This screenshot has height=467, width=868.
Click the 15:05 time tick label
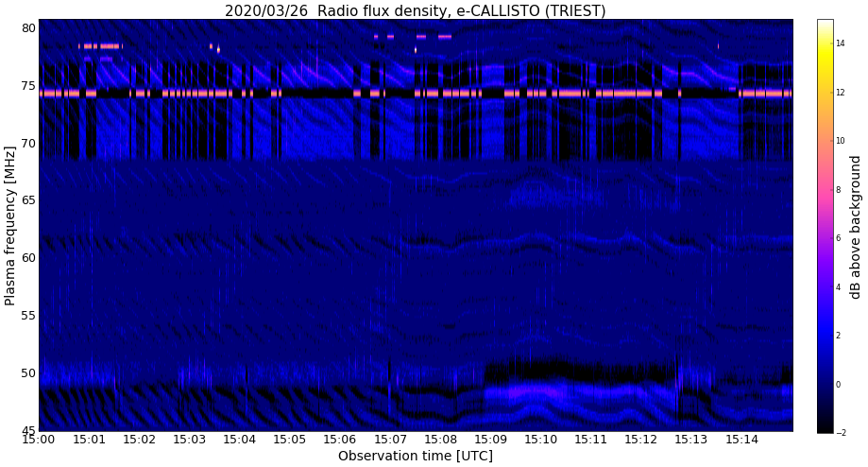click(290, 440)
